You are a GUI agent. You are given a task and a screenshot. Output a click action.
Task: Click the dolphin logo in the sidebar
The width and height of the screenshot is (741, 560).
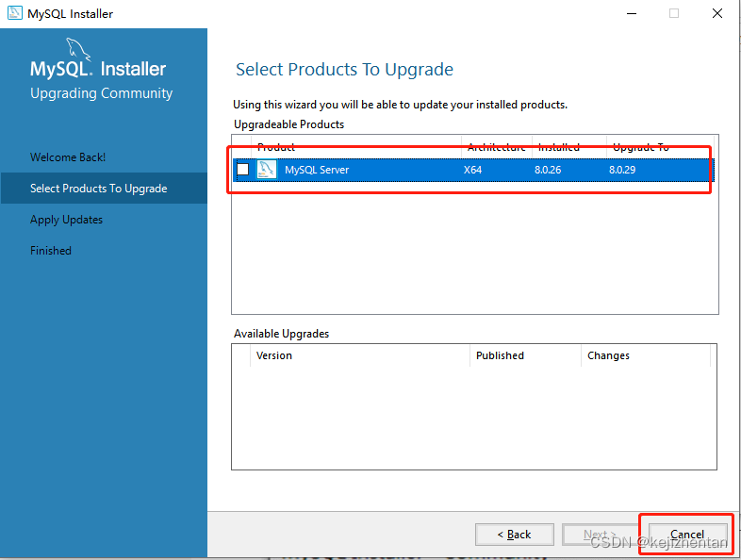78,50
